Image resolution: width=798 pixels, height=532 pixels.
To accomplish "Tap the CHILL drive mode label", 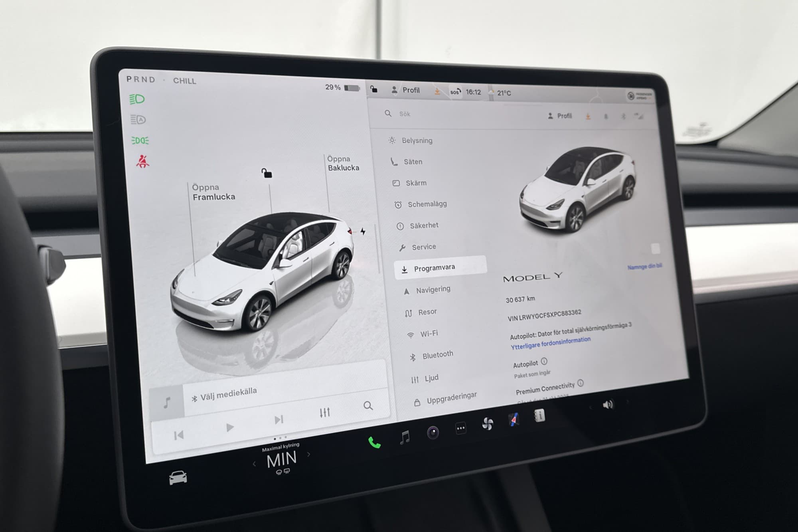I will (184, 81).
